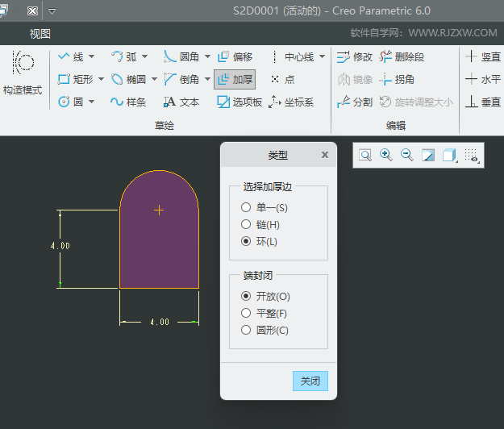Toggle Construction Mode (构造模式) icon

pyautogui.click(x=23, y=62)
